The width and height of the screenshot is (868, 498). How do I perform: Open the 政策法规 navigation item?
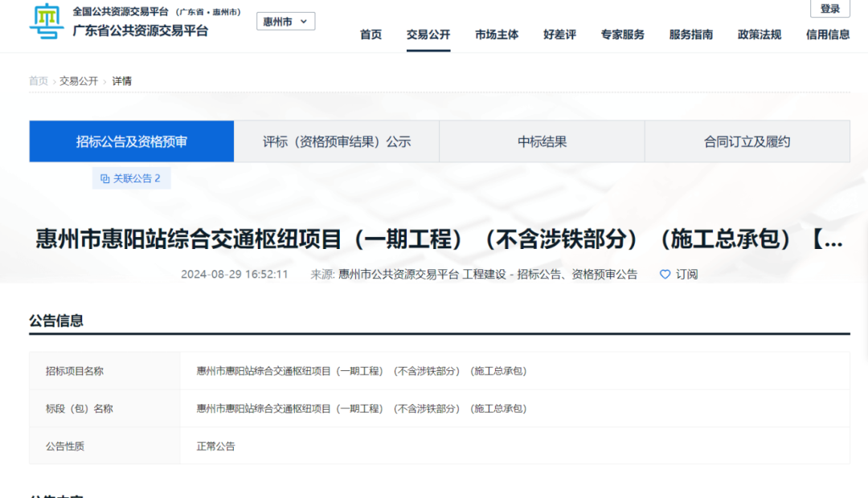(x=759, y=35)
